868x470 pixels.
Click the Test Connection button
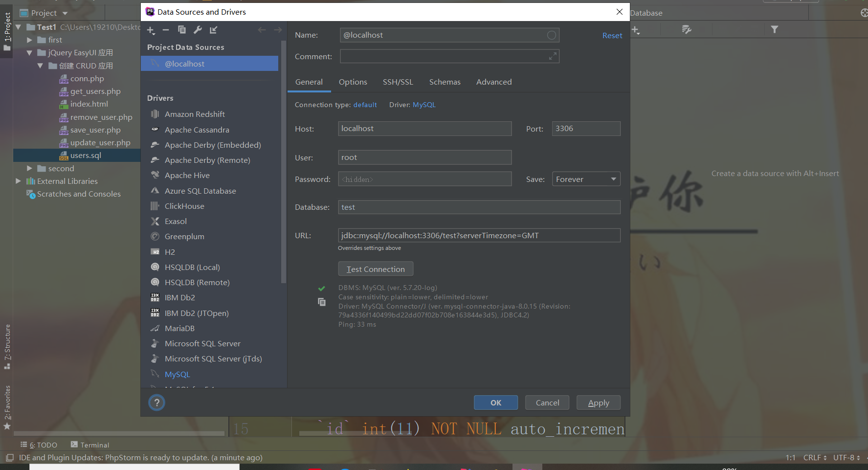point(376,269)
